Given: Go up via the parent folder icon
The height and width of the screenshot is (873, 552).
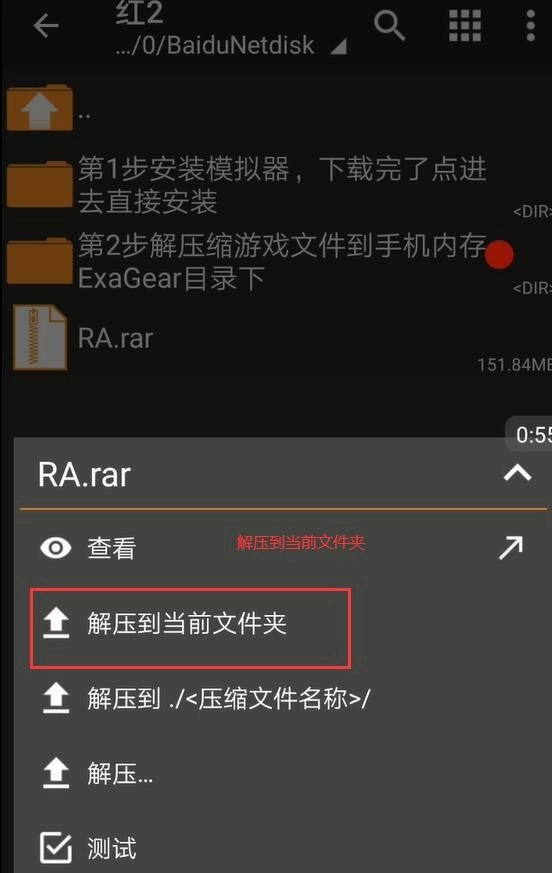Looking at the screenshot, I should tap(40, 107).
